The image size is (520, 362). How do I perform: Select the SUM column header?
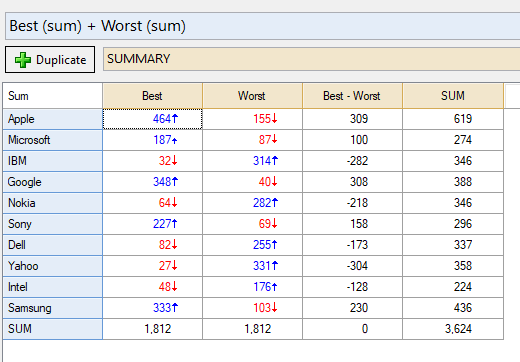[453, 96]
